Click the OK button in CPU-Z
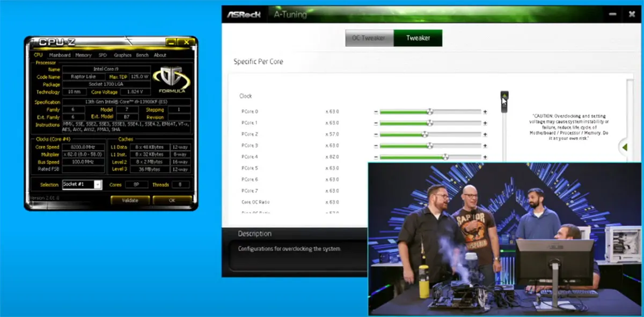The height and width of the screenshot is (317, 644). [172, 201]
